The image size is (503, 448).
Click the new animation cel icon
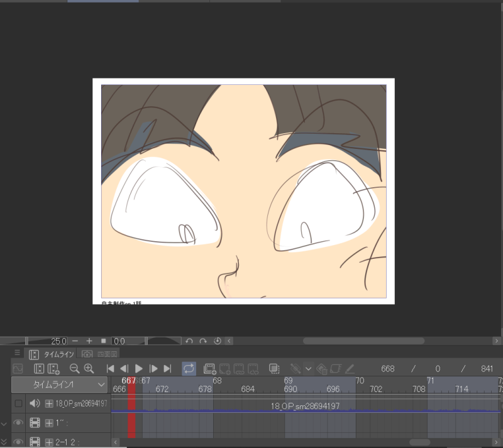210,369
